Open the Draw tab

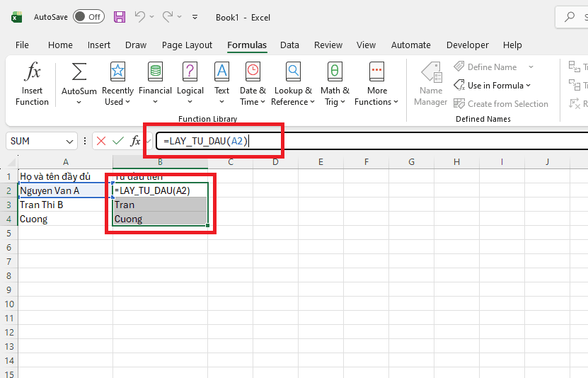(x=136, y=45)
